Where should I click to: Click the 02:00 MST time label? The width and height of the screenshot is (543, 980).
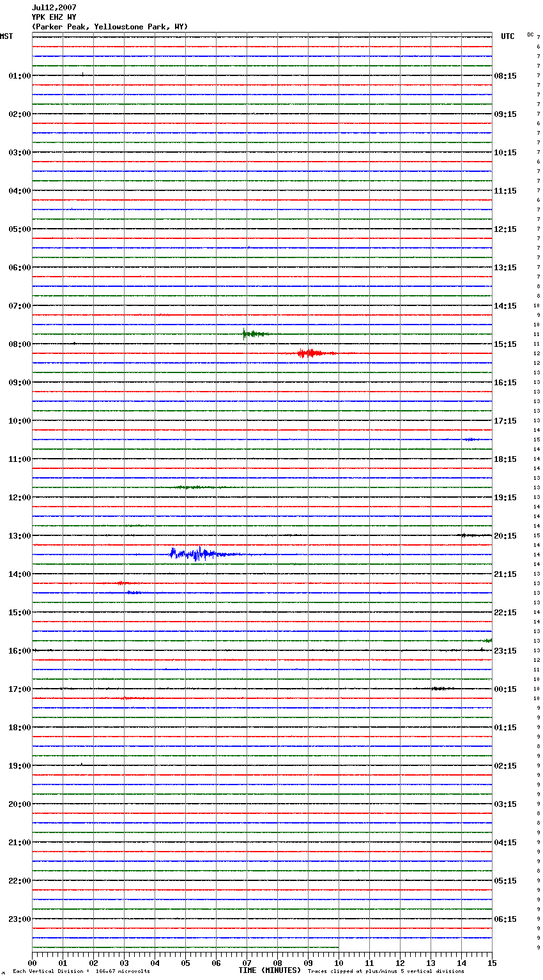[20, 114]
